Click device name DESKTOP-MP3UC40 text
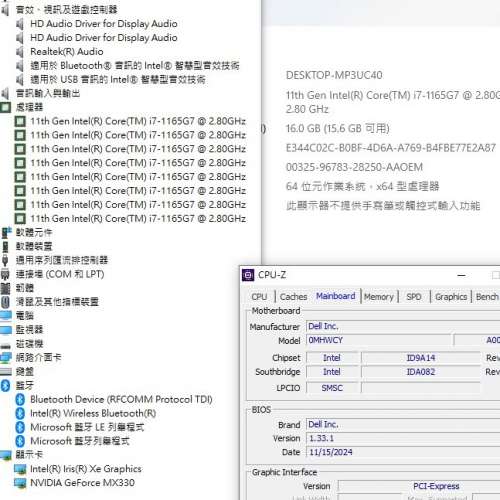Viewport: 500px width, 500px height. [x=334, y=75]
